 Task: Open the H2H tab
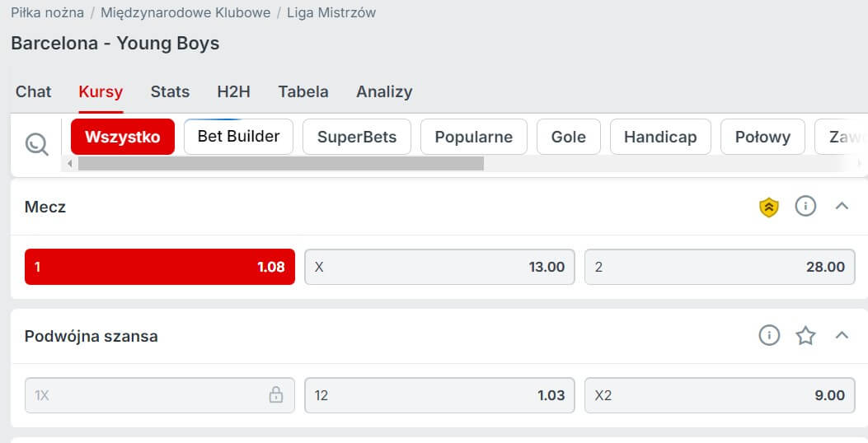[234, 92]
